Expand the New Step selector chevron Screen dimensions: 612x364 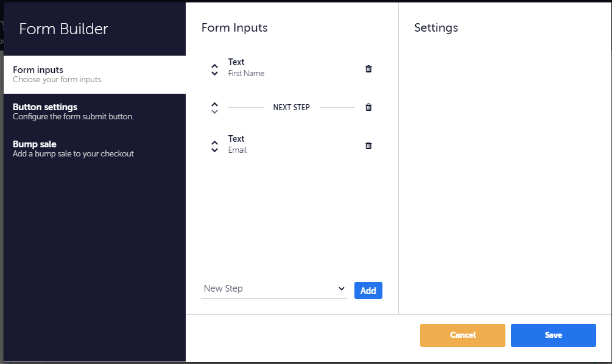coord(342,289)
